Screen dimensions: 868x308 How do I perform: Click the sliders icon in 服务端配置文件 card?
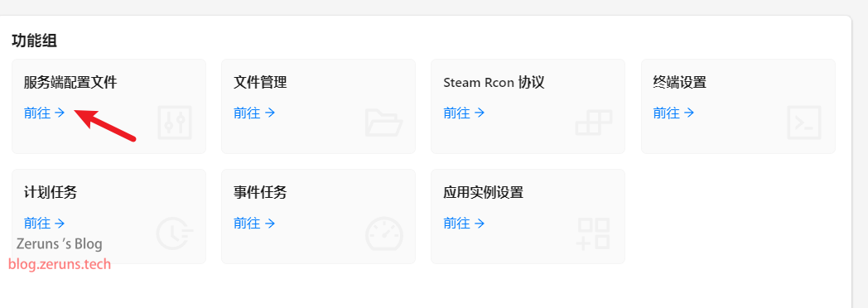(175, 123)
